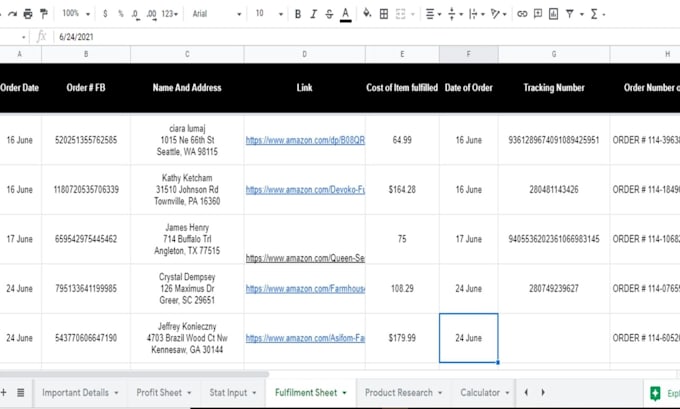Click the create filter icon
Screen dimensions: 680x409
570,14
